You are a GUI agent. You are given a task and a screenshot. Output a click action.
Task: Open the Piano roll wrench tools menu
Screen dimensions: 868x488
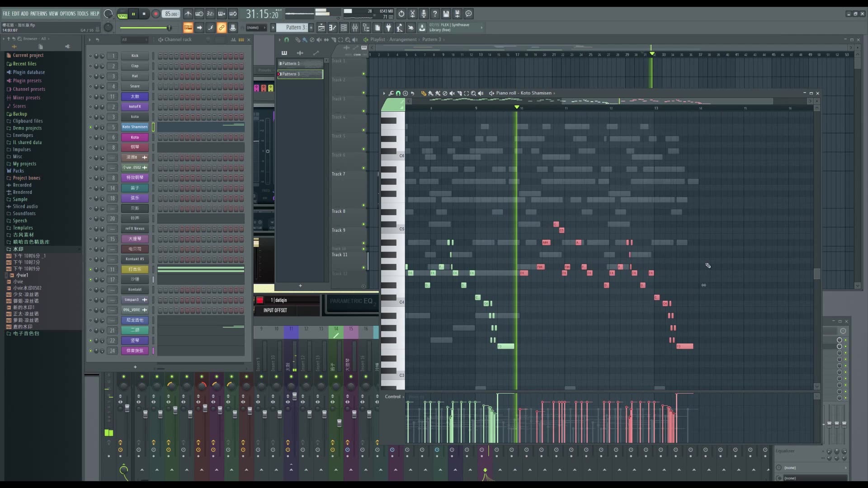391,93
